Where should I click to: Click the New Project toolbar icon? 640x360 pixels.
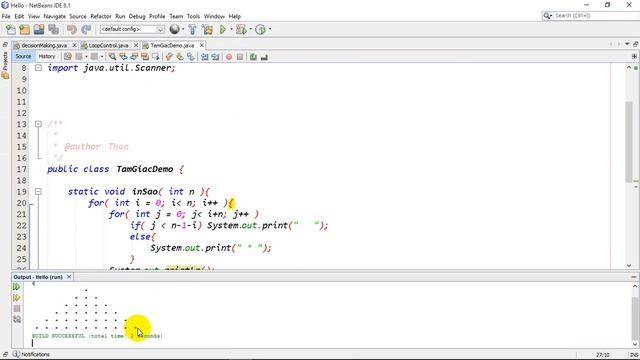point(24,29)
